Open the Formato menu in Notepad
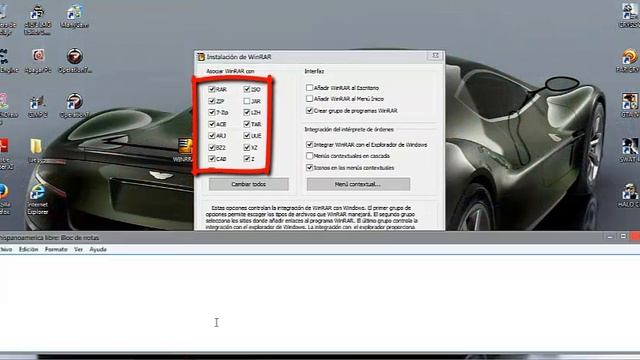This screenshot has width=640, height=360. point(56,249)
